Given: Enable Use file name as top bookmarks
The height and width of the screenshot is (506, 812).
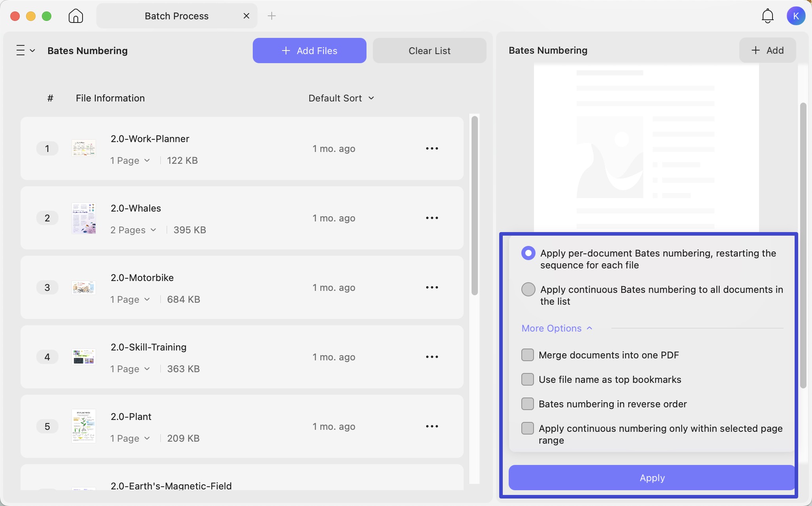Looking at the screenshot, I should [527, 379].
